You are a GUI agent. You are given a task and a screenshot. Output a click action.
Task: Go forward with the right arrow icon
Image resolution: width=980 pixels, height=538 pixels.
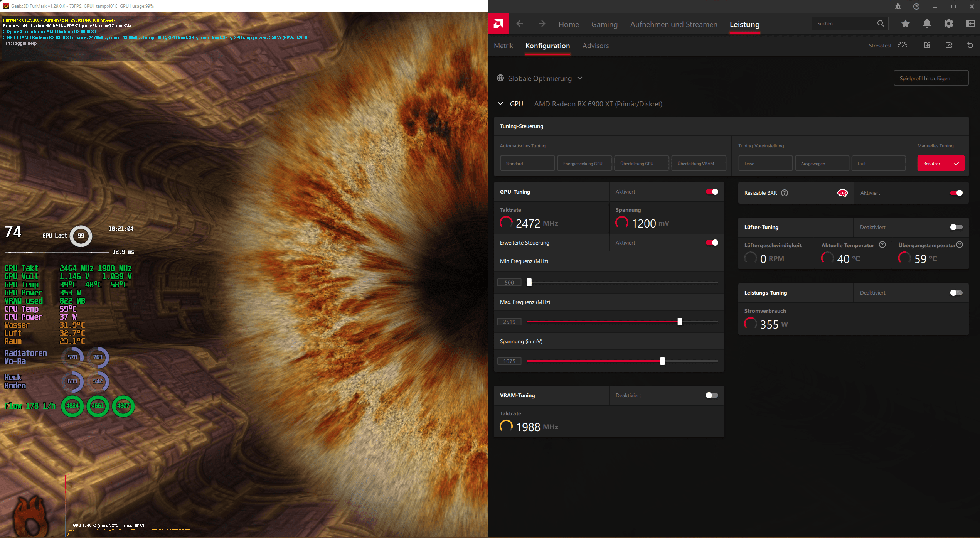[542, 24]
